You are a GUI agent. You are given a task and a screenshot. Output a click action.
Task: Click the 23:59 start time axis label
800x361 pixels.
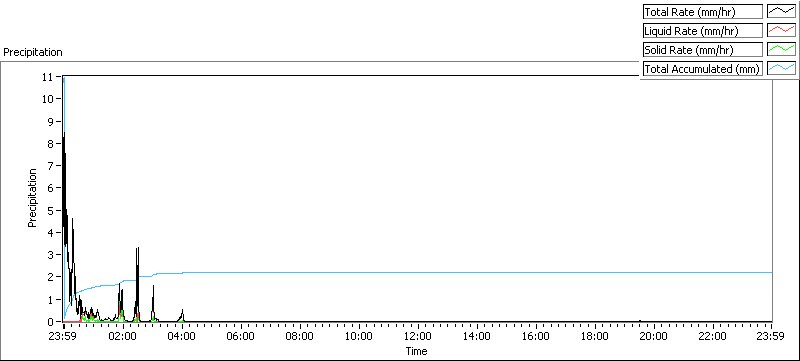coord(64,336)
